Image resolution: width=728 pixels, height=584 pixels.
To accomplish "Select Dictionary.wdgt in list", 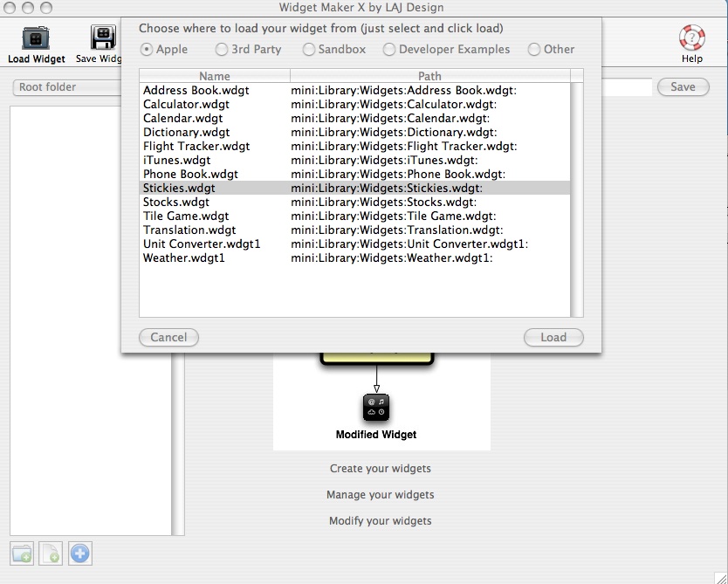I will [354, 132].
